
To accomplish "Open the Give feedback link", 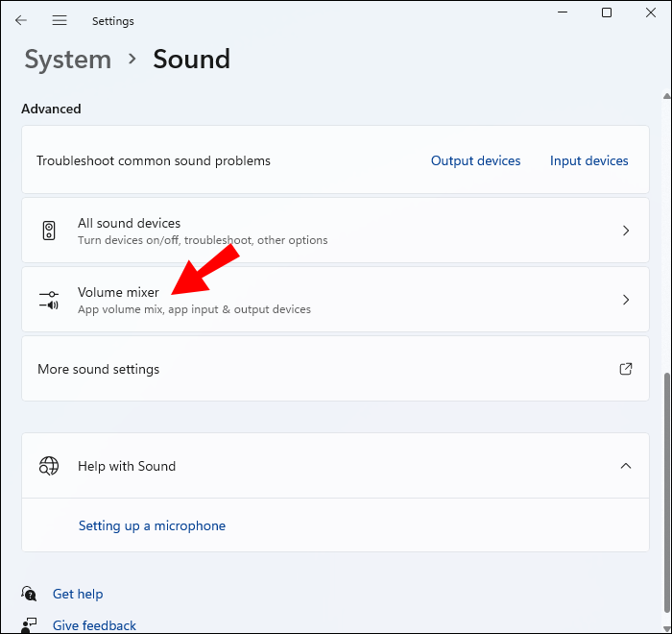I will pos(94,625).
